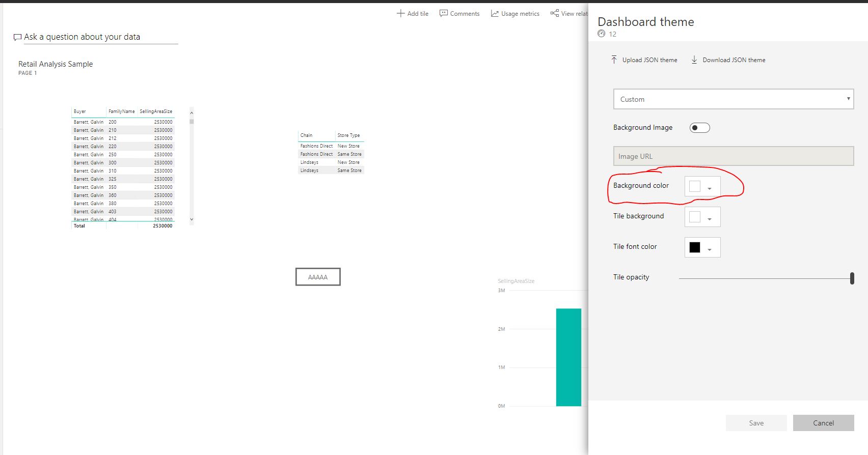868x455 pixels.
Task: Click the Lindseys Same Store row
Action: click(x=331, y=170)
